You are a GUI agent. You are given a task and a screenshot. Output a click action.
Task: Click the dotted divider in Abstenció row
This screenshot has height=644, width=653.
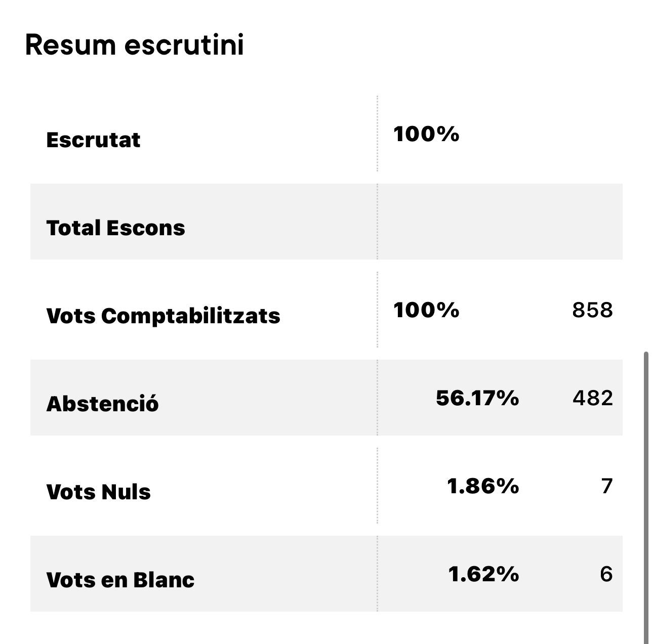point(377,398)
